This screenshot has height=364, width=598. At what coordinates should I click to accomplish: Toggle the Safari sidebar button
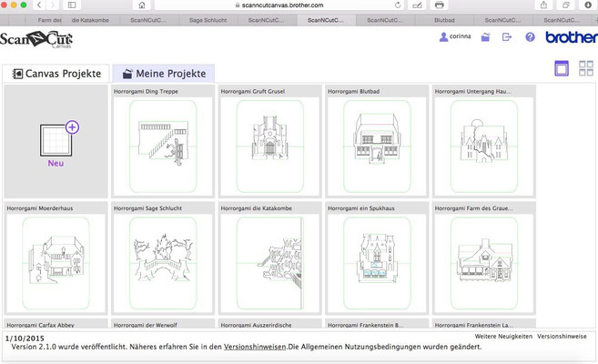pos(72,5)
